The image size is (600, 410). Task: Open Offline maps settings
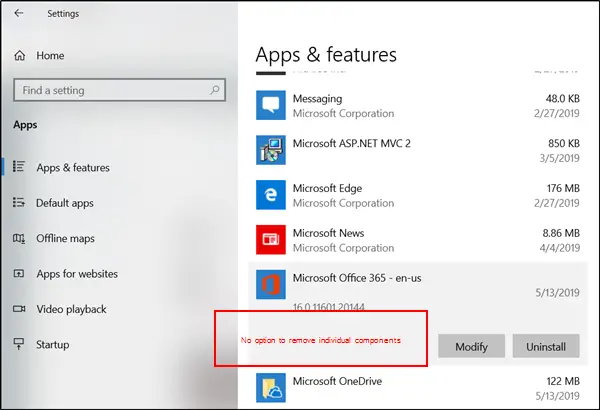tap(65, 238)
